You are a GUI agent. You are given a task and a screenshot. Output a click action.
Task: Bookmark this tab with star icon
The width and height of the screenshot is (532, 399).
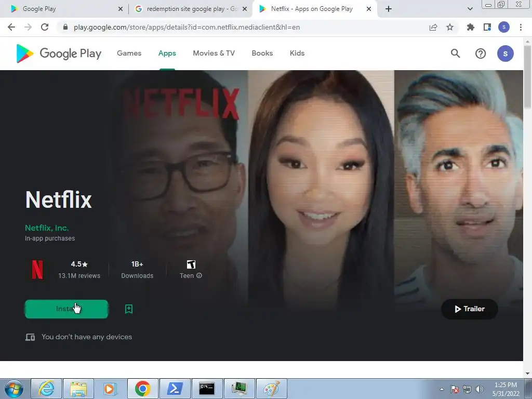coord(450,27)
